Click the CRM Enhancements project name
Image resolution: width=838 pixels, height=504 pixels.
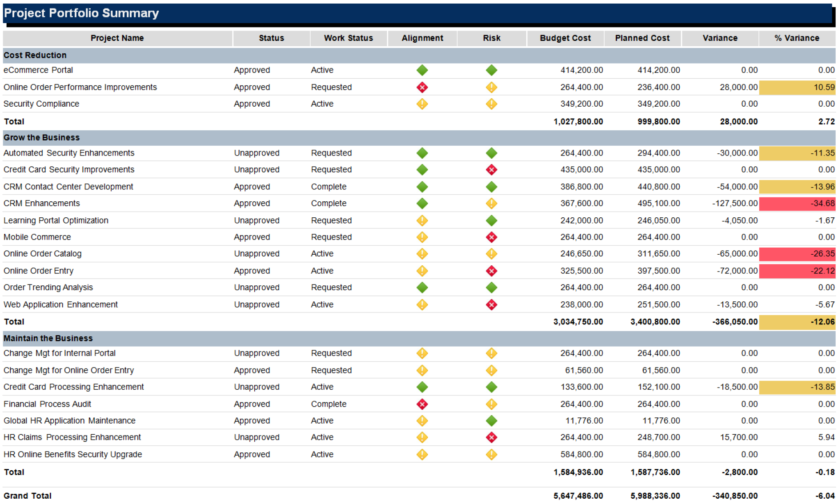[42, 204]
